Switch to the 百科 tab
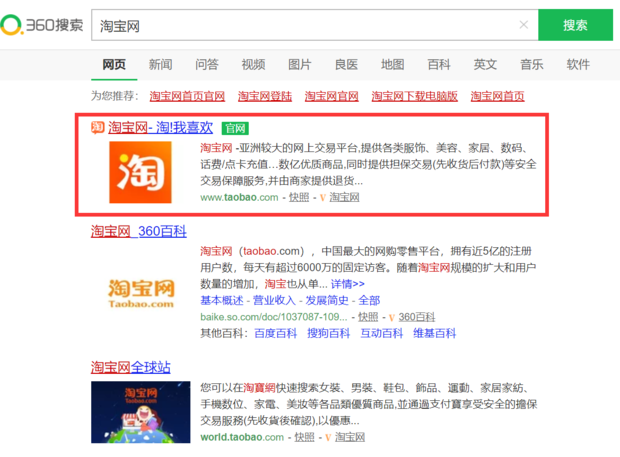Viewport: 620px width, 457px height. 439,64
